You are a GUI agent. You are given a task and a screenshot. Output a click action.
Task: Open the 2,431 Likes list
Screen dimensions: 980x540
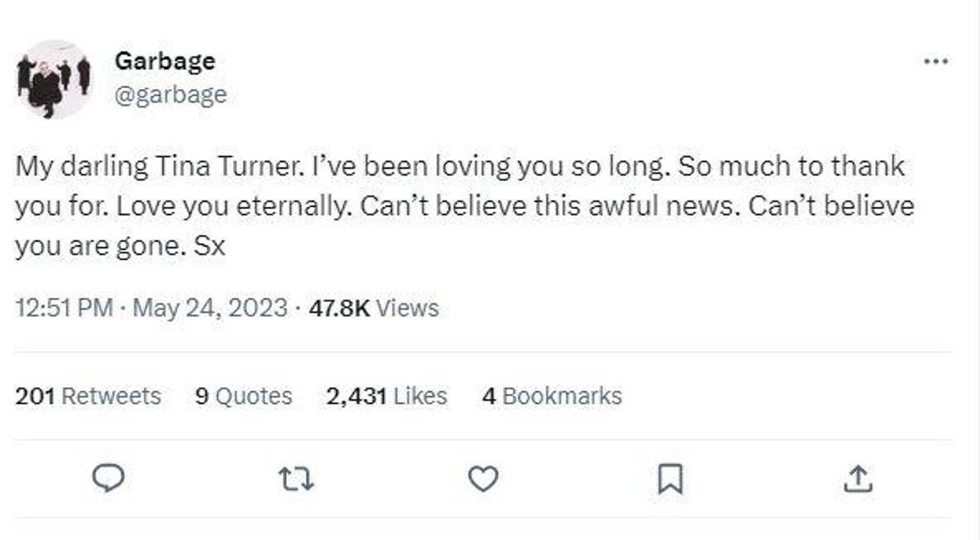click(x=388, y=396)
